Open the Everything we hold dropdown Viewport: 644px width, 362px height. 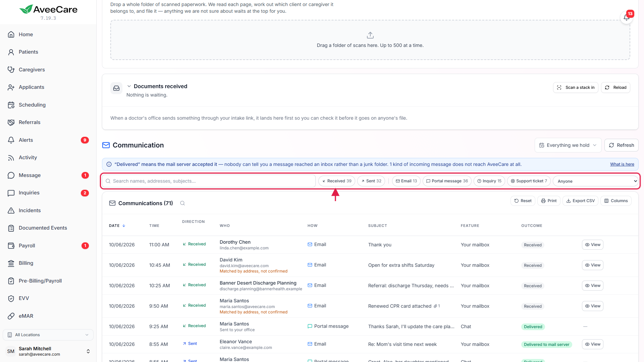[x=568, y=145]
